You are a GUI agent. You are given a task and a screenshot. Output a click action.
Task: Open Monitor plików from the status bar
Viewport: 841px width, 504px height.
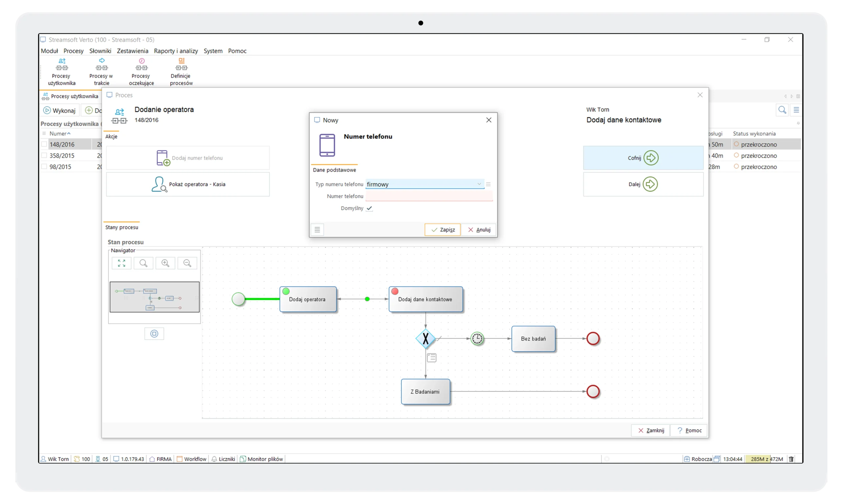tap(261, 458)
